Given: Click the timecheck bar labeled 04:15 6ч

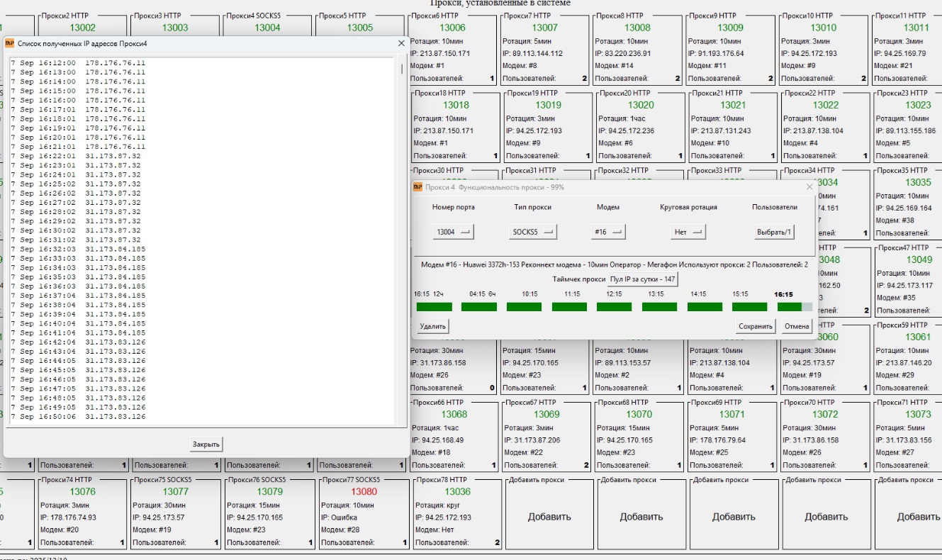Looking at the screenshot, I should click(x=479, y=307).
